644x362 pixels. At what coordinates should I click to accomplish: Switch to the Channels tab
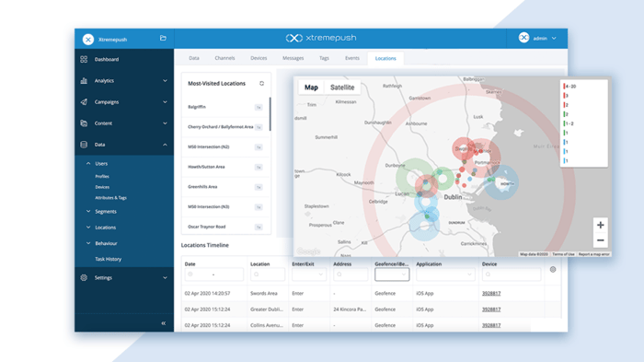coord(224,58)
